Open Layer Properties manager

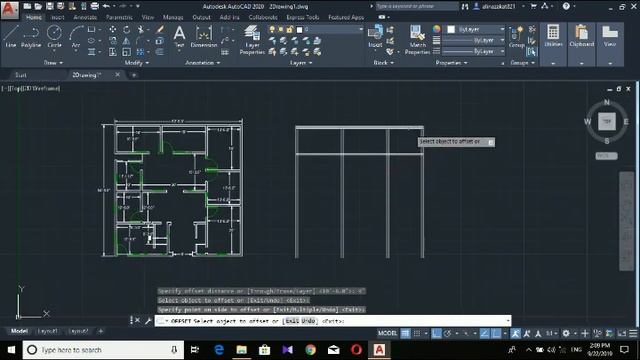point(252,40)
